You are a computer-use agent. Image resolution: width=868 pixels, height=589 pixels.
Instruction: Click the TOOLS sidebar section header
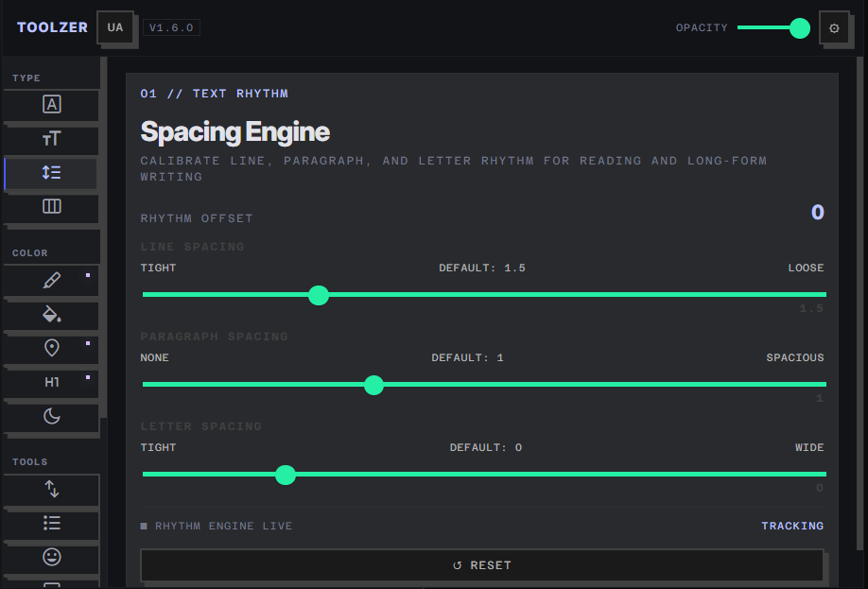[30, 461]
